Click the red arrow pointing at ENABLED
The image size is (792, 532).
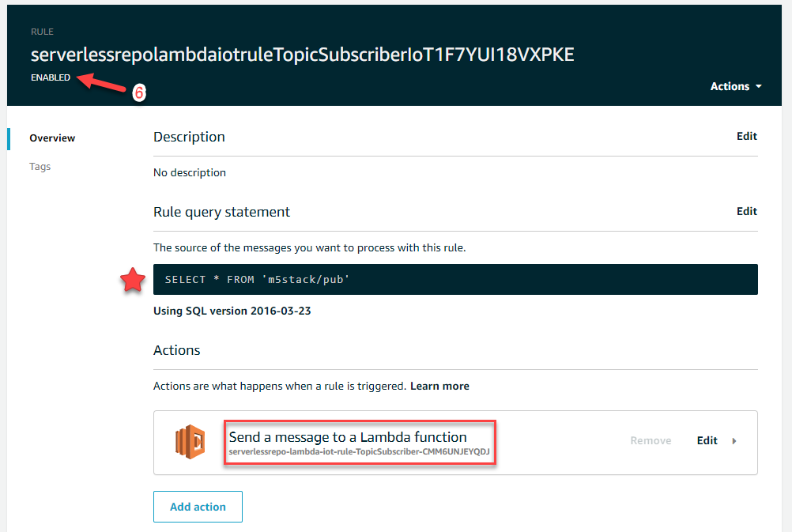pos(103,82)
